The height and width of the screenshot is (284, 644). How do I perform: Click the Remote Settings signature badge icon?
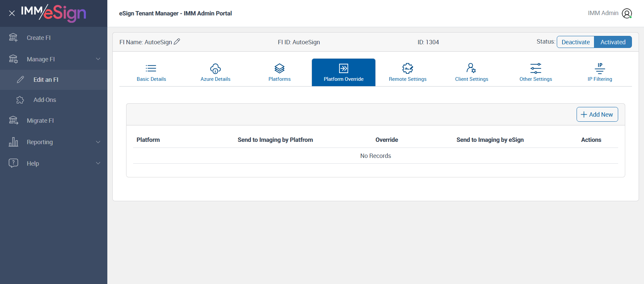(408, 68)
